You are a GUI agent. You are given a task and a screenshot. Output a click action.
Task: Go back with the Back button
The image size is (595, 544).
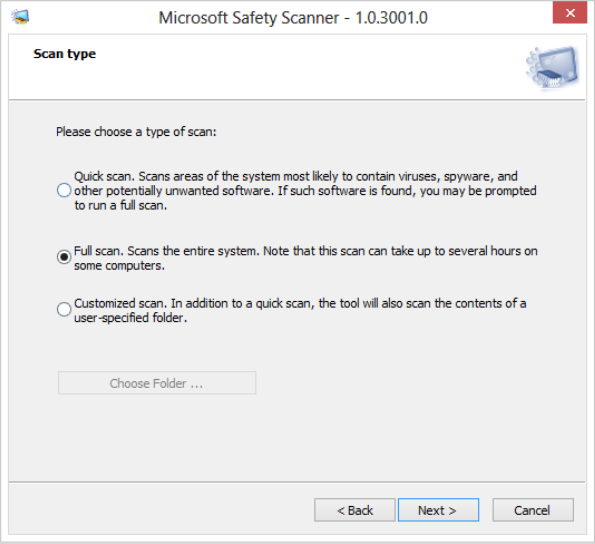click(355, 510)
